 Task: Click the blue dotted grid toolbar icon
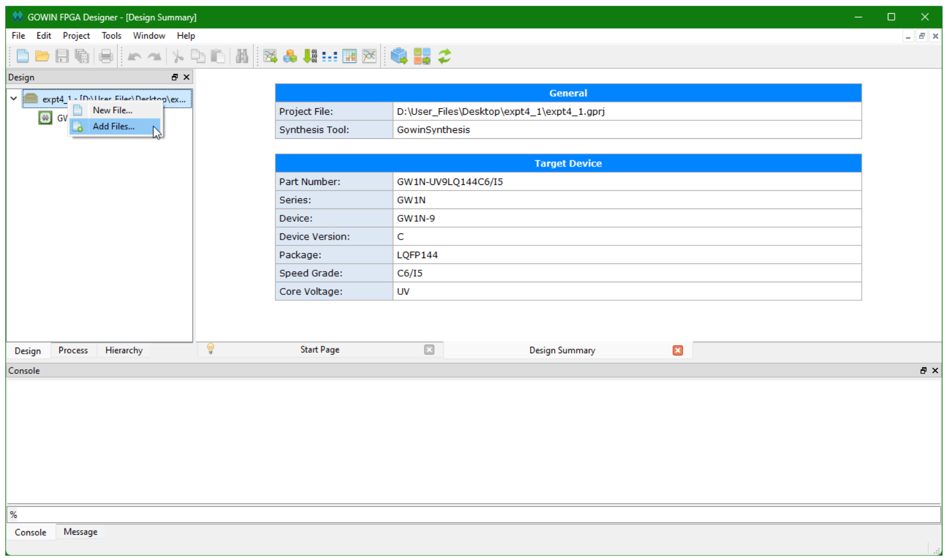(x=330, y=56)
